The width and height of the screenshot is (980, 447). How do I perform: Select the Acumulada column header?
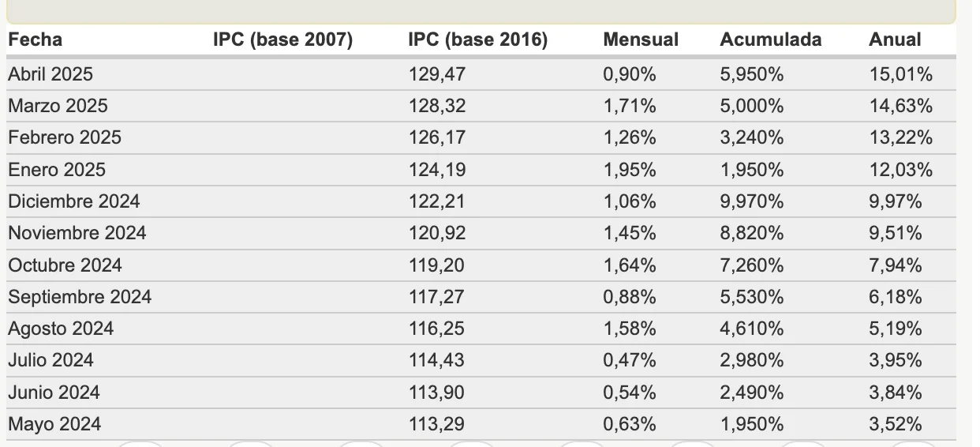(770, 39)
